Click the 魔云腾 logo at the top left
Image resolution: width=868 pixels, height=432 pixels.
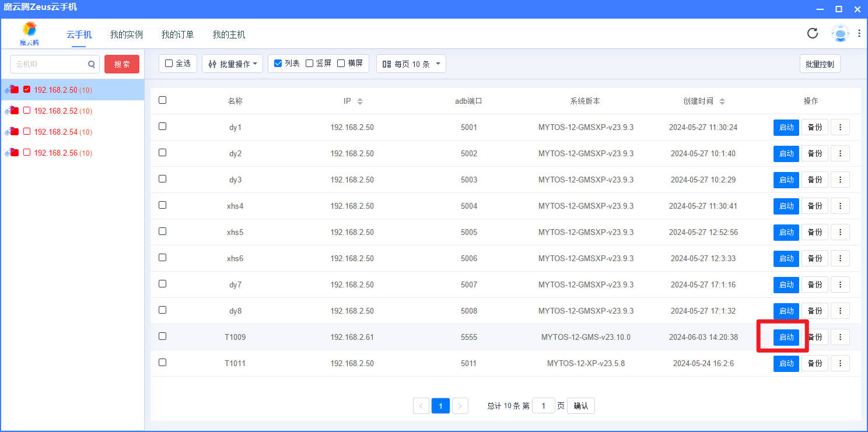[x=29, y=34]
